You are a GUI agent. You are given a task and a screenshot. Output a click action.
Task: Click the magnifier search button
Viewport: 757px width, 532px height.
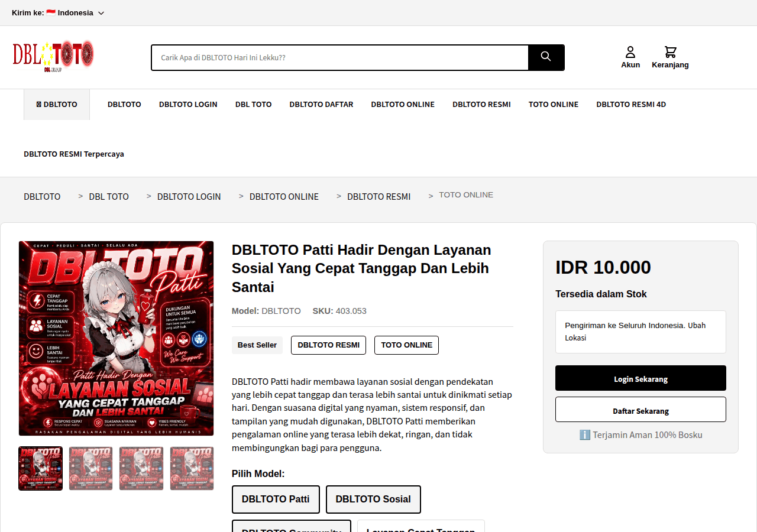[546, 57]
